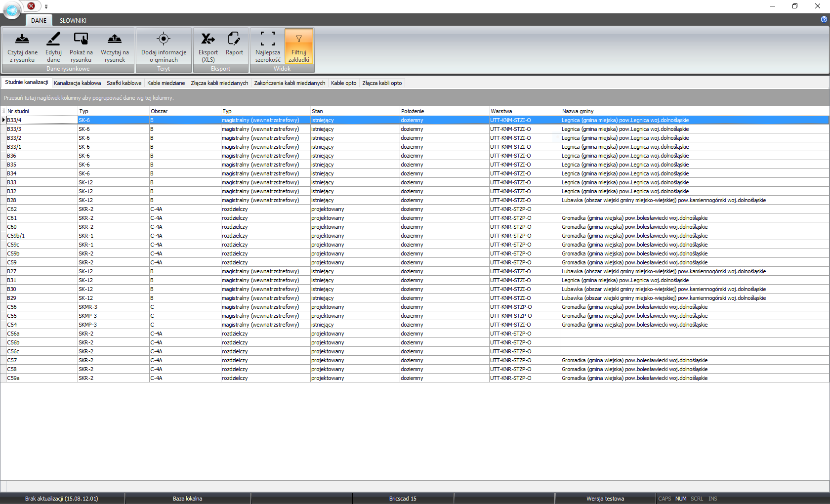
Task: Open the blue help question mark icon
Action: [824, 19]
